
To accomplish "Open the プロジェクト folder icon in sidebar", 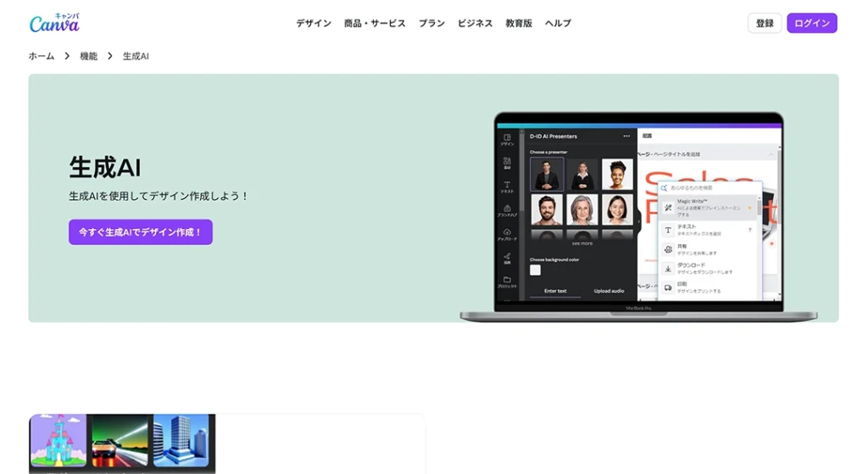I will [507, 281].
